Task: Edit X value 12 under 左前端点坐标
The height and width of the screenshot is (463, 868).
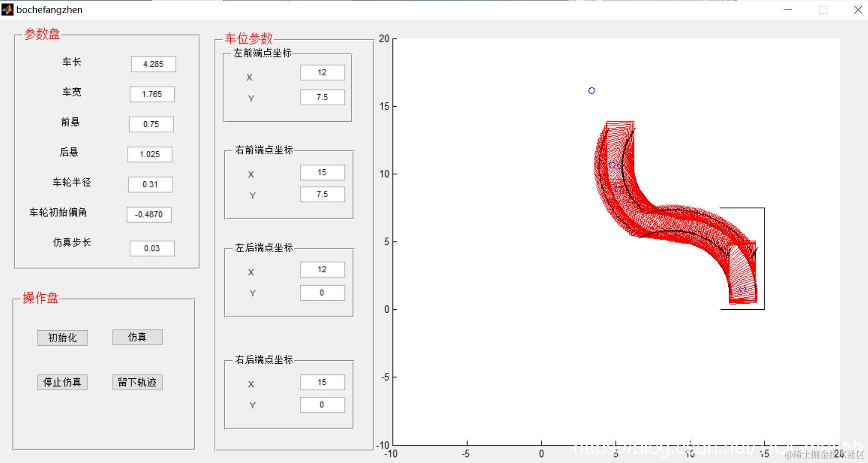Action: pos(322,72)
